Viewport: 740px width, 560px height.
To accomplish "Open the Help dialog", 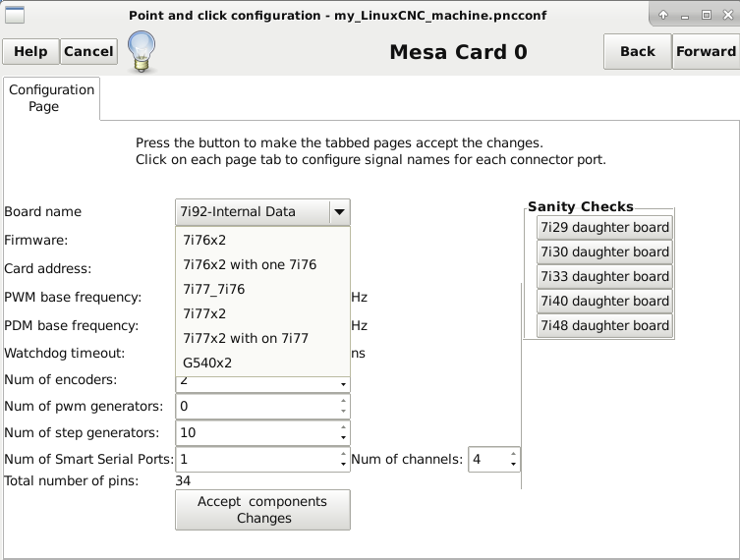I will point(30,51).
